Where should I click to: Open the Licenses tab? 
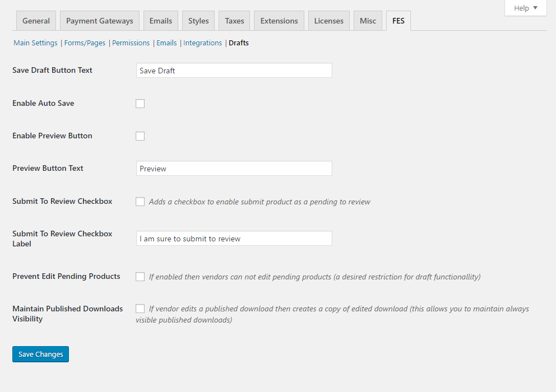pos(328,21)
